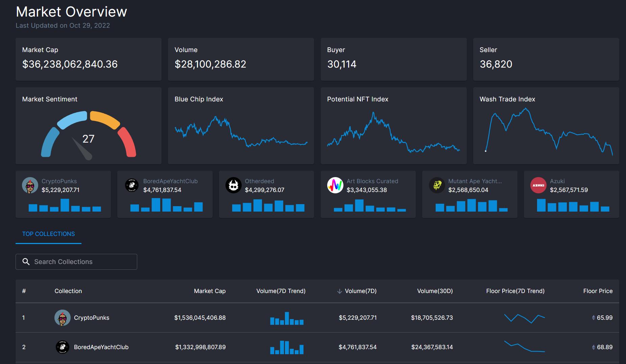626x364 pixels.
Task: Click the Otherdeed skull icon
Action: 233,185
